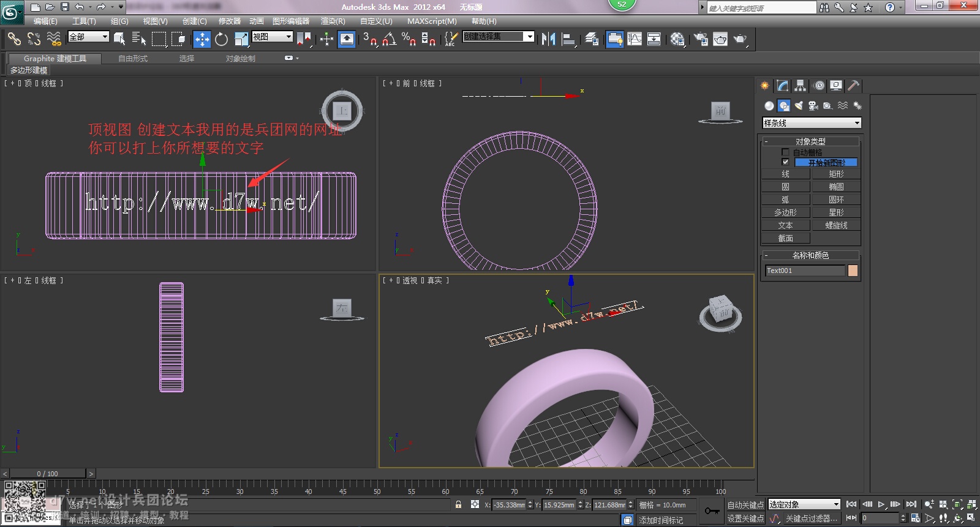Choose the Rectangular Selection Region tool
Screen dimensions: 980x527
pos(159,39)
